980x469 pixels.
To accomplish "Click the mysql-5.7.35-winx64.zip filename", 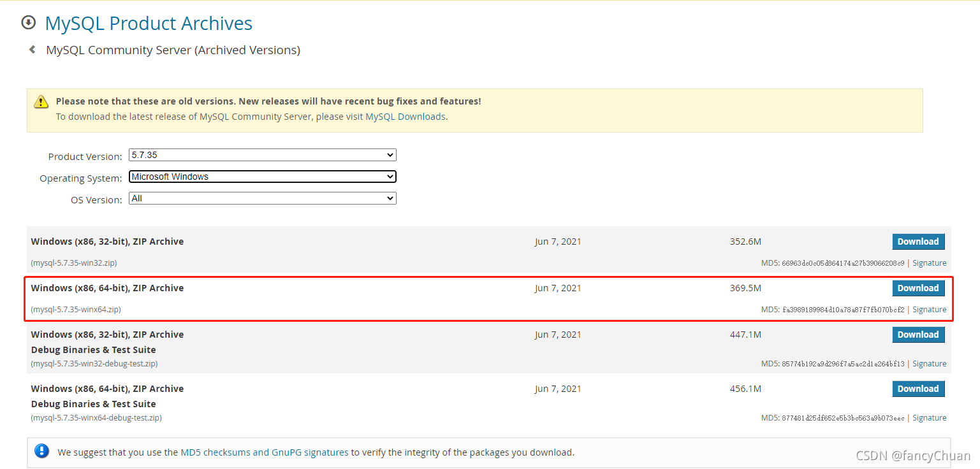I will (x=76, y=309).
